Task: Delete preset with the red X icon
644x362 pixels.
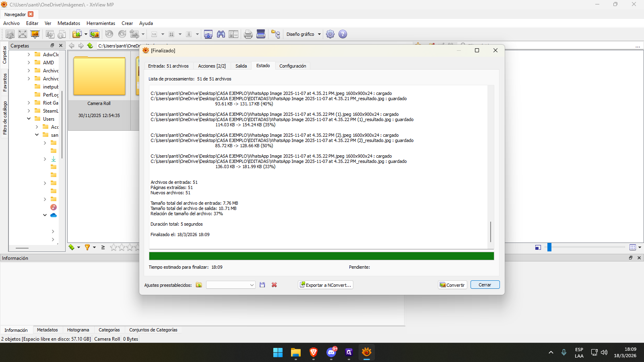Action: coord(274,285)
